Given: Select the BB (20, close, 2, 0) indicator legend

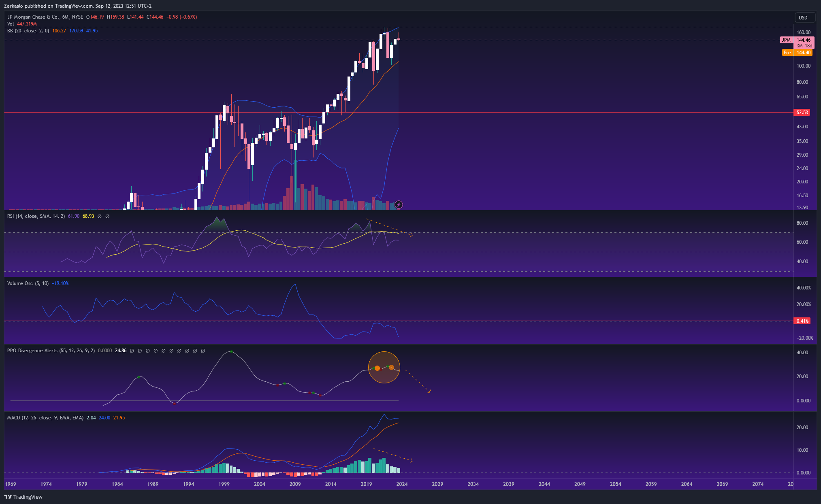Looking at the screenshot, I should (28, 31).
